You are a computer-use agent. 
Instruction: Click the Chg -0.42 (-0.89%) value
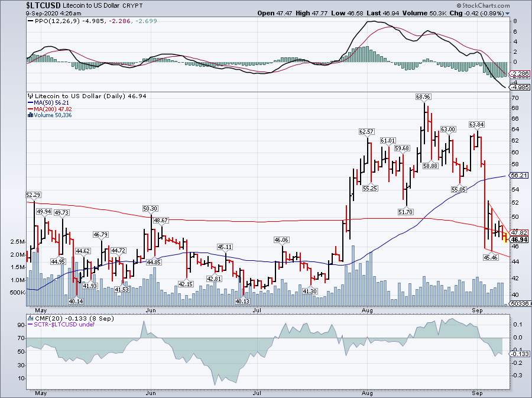tap(477, 13)
